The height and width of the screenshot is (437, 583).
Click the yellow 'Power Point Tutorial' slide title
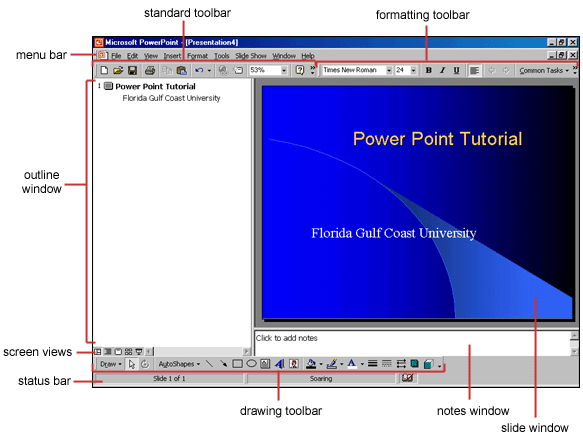[x=437, y=139]
